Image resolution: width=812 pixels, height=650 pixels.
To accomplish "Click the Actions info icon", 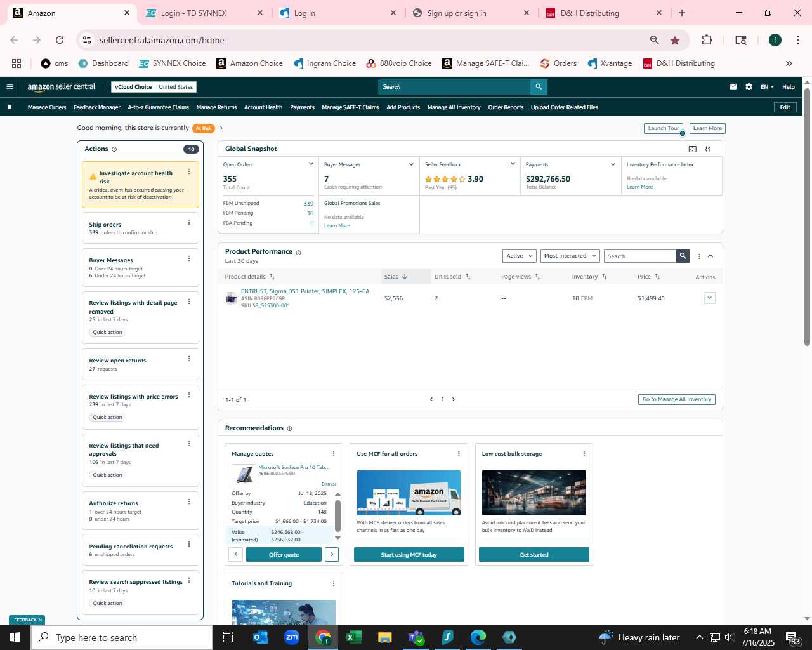I will (114, 149).
